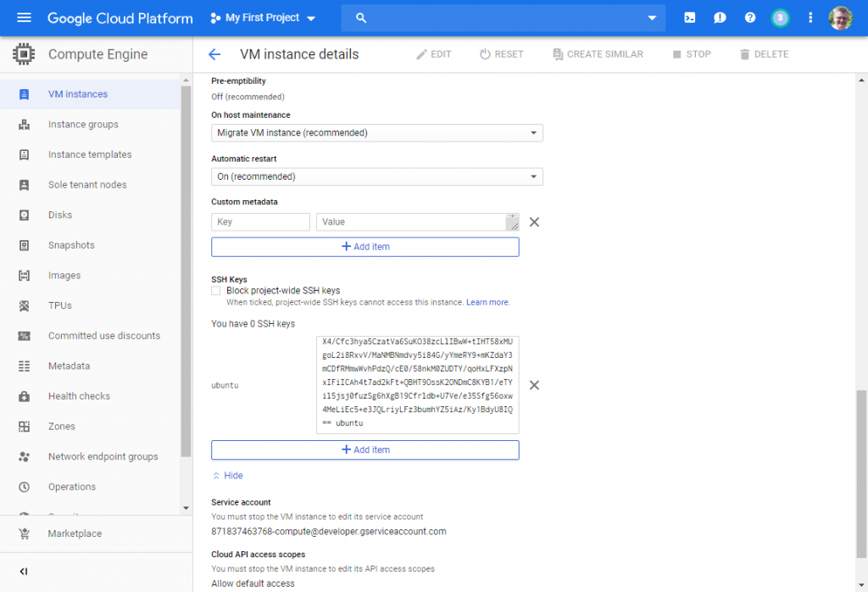Click the Marketplace cart icon

[24, 533]
